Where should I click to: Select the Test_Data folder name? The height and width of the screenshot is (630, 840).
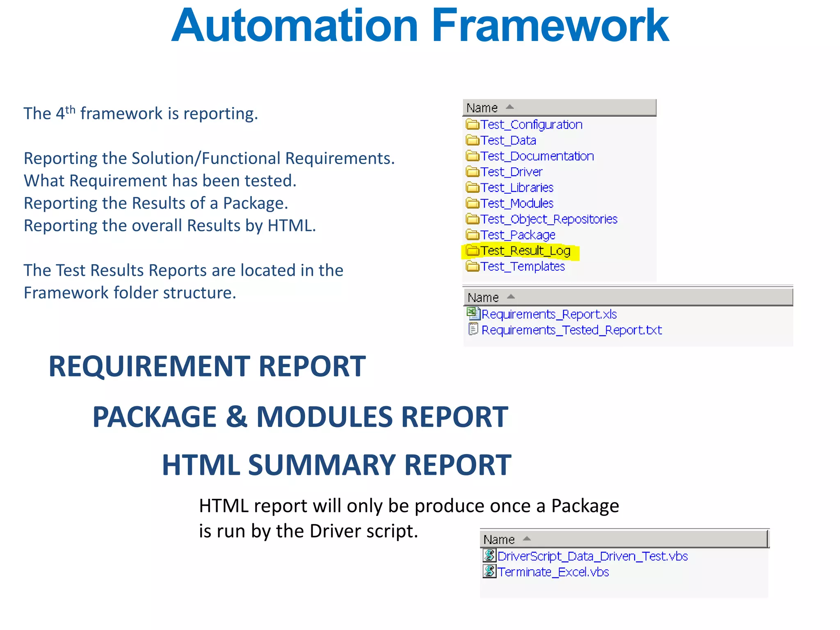coord(508,140)
